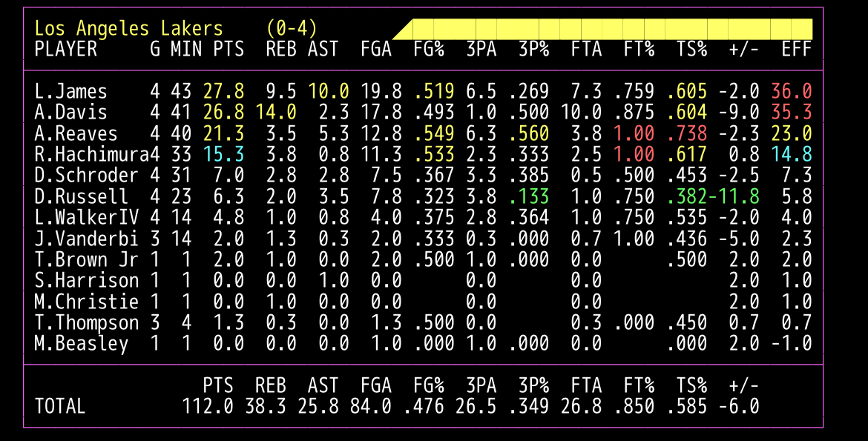Click the 3P% header in the top header row
Image resolution: width=868 pixels, height=441 pixels.
pyautogui.click(x=533, y=49)
